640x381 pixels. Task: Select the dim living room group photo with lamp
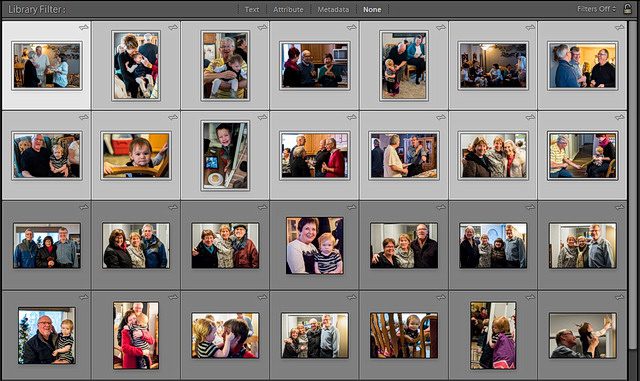pyautogui.click(x=493, y=65)
